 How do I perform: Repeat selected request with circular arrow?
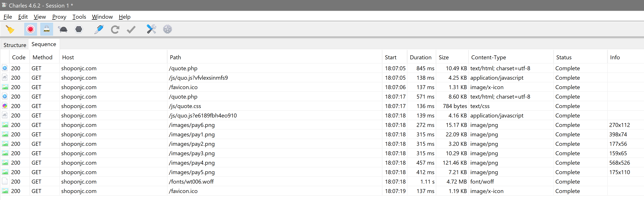(x=115, y=29)
